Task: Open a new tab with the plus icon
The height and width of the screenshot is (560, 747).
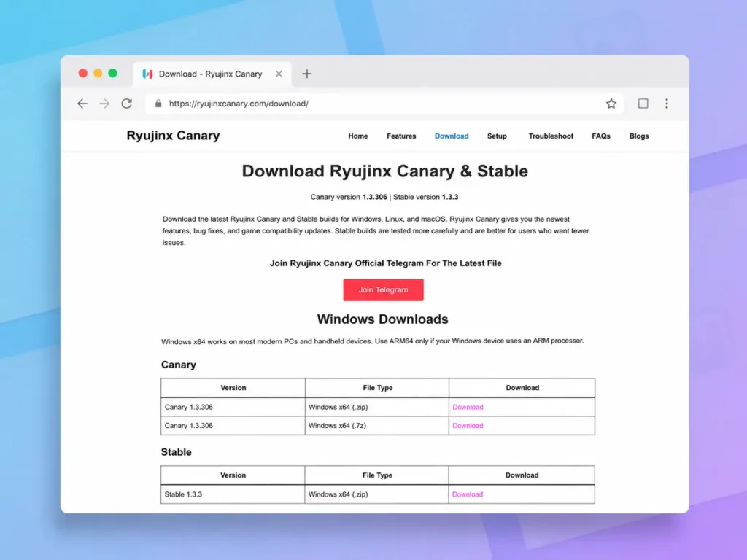Action: point(307,74)
